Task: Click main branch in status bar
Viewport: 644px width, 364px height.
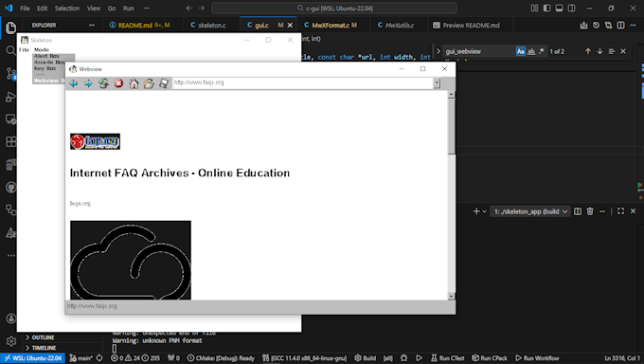Action: coord(81,358)
